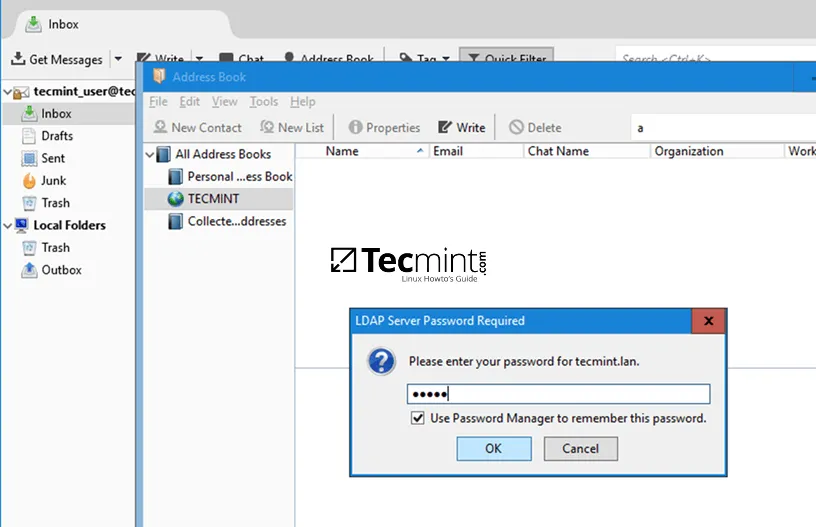Click OK in the LDAP password dialog
816x527 pixels.
pos(494,448)
